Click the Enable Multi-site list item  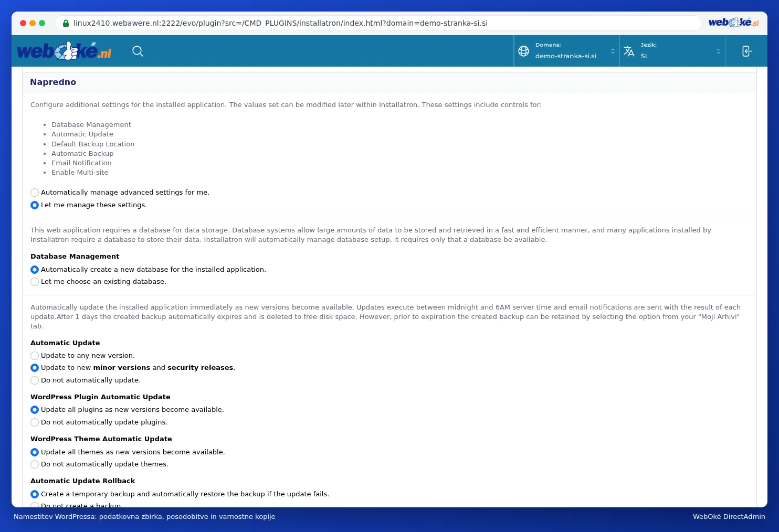pos(80,173)
